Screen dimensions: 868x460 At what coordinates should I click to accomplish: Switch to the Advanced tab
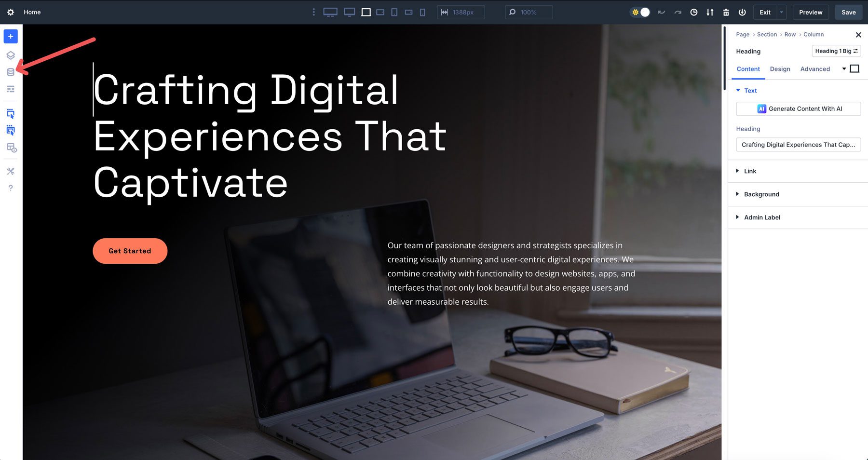pos(815,69)
